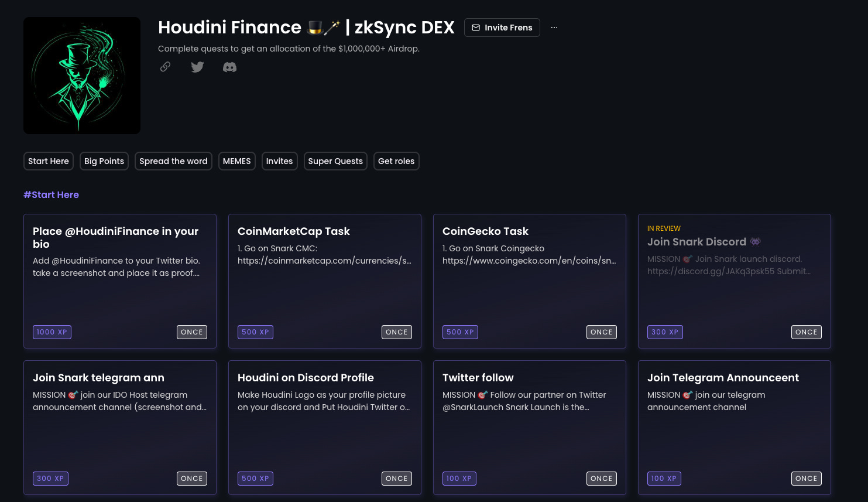The height and width of the screenshot is (502, 868).
Task: Select the MEMES category tab
Action: point(237,161)
